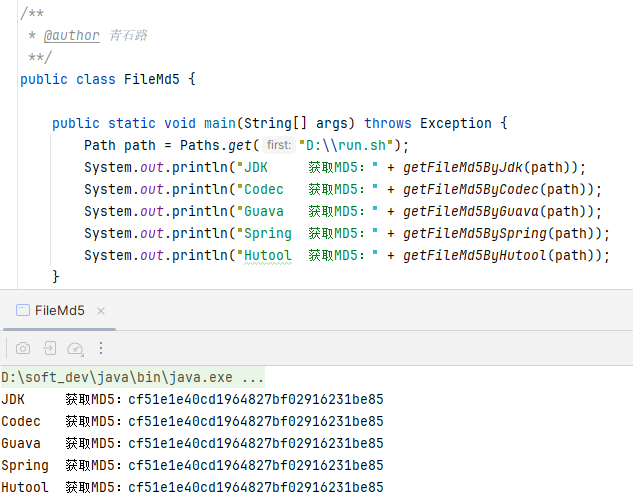Click the JDK MD5 hash output line
Image resolution: width=633 pixels, height=501 pixels.
tap(255, 399)
